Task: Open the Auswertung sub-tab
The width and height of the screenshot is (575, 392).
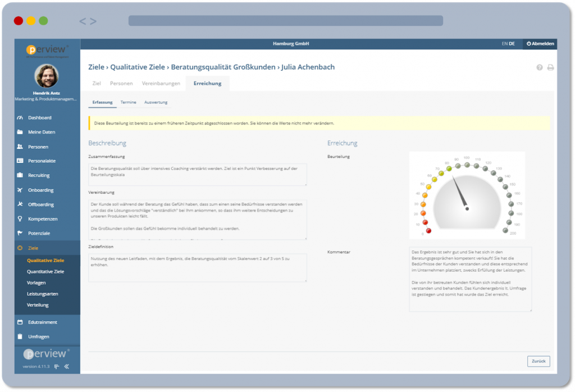Action: click(156, 102)
